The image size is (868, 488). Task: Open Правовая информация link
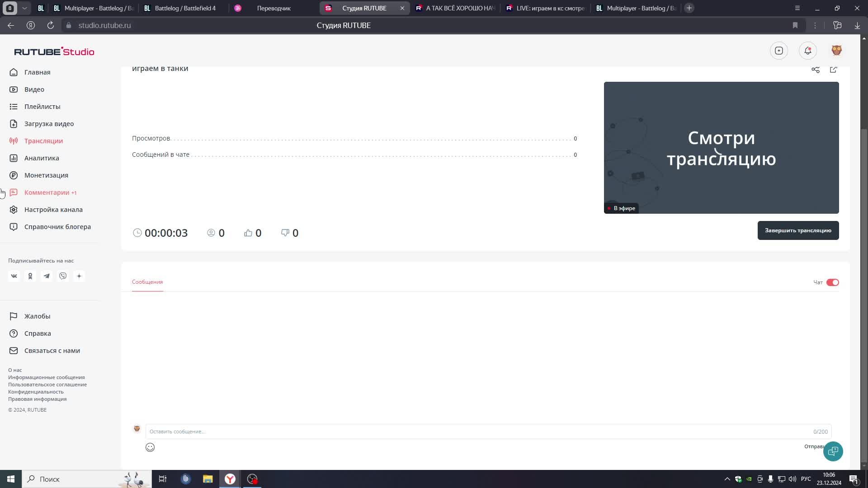(x=37, y=399)
